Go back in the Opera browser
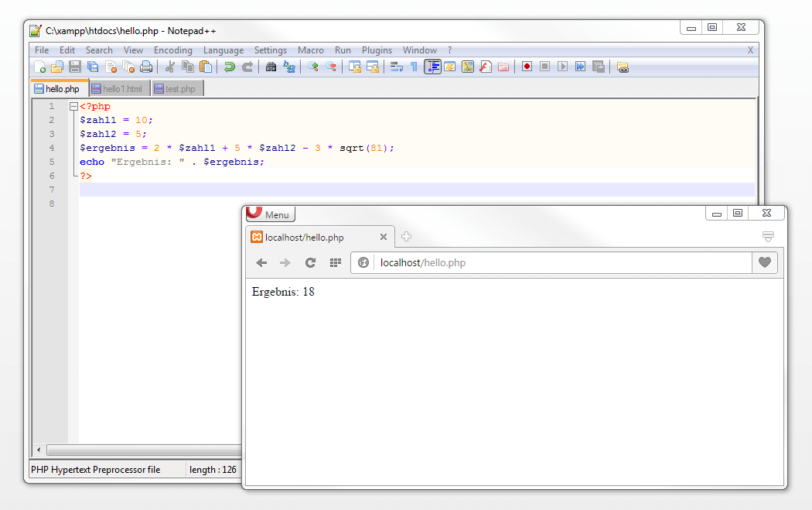Screen dimensions: 812x510 (261, 263)
